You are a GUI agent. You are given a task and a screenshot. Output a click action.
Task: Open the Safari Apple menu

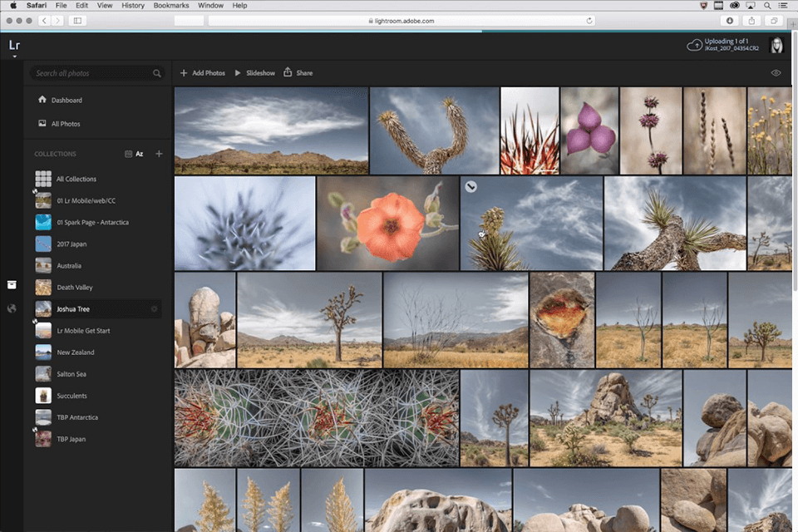14,5
